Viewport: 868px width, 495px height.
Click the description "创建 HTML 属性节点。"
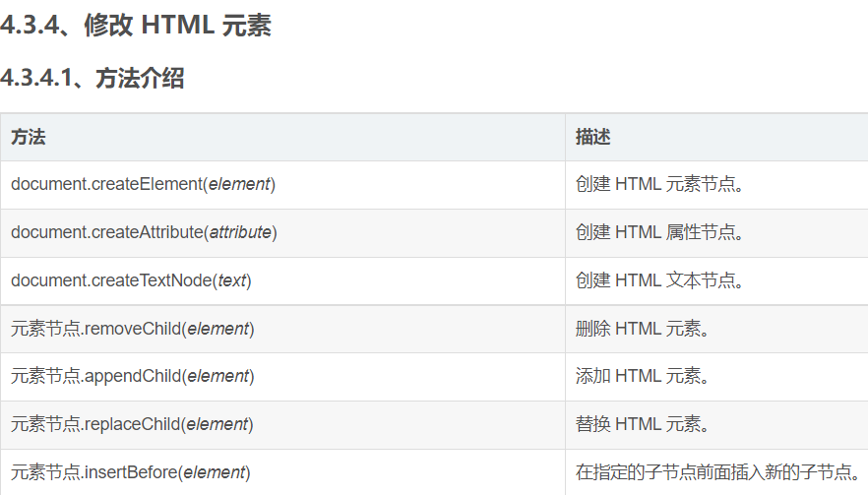tap(659, 232)
